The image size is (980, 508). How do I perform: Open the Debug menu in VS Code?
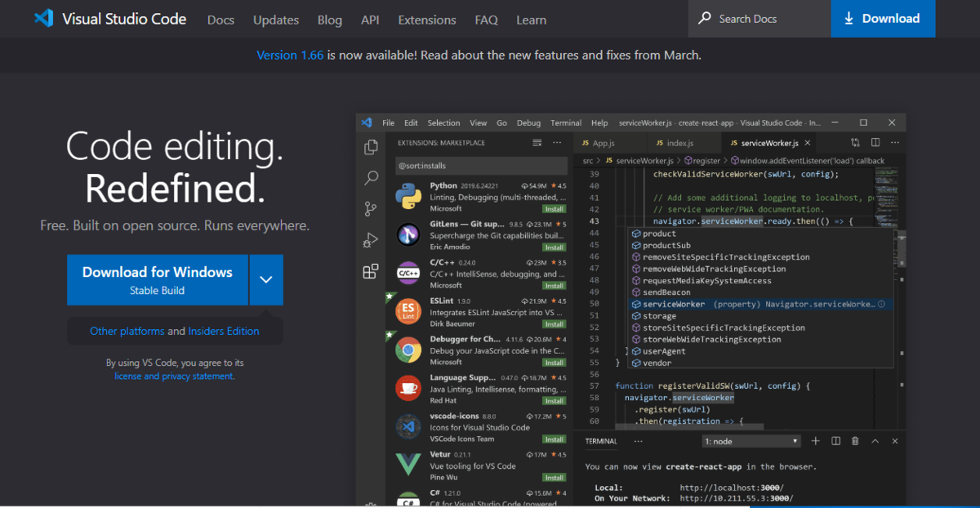[528, 123]
